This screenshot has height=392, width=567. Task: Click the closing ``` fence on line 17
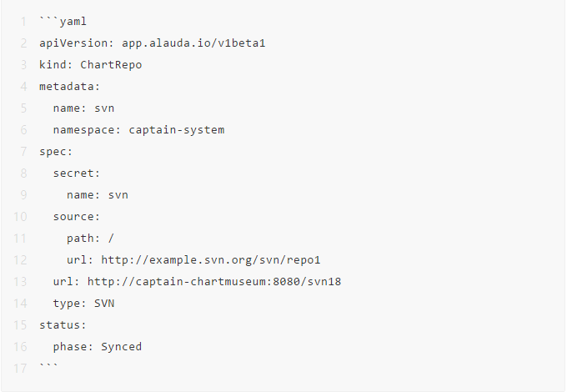(49, 368)
